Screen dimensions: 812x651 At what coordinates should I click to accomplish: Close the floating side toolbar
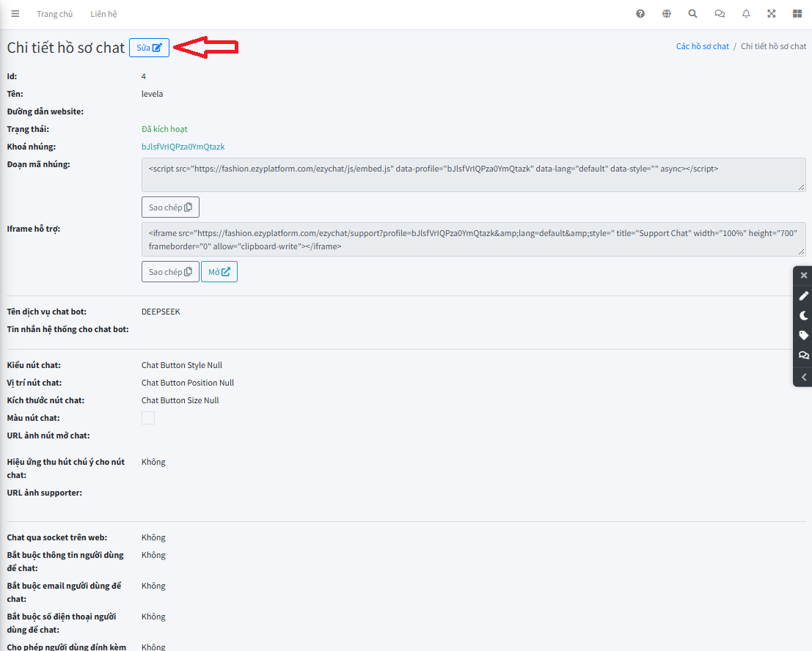[x=804, y=276]
